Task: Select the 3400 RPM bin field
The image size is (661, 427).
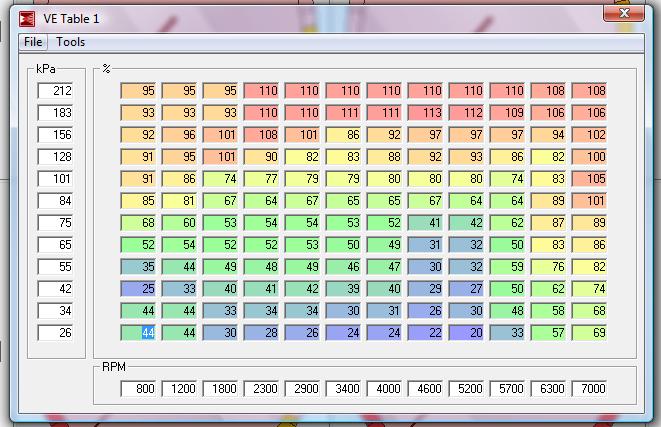Action: click(x=343, y=389)
